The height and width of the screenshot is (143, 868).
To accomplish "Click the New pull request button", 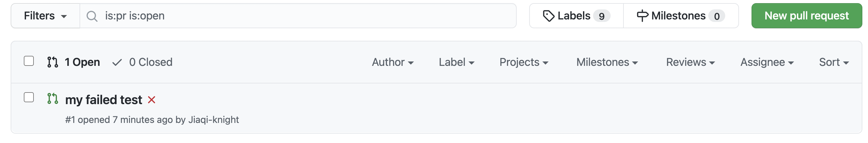I will (x=806, y=16).
